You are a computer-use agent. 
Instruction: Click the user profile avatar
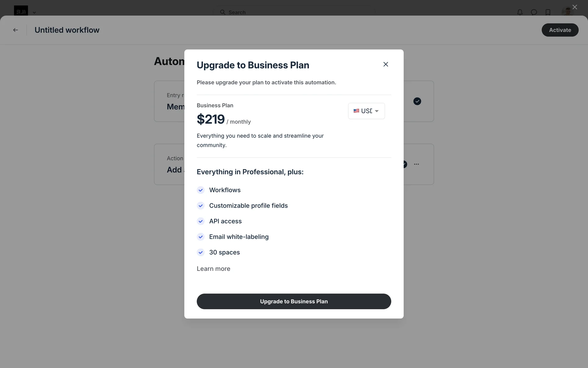click(567, 12)
